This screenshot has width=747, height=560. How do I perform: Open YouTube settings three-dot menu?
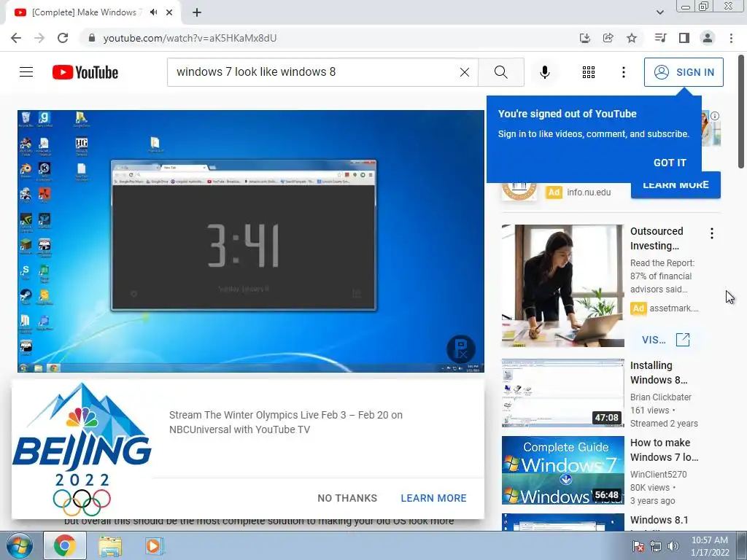click(624, 72)
